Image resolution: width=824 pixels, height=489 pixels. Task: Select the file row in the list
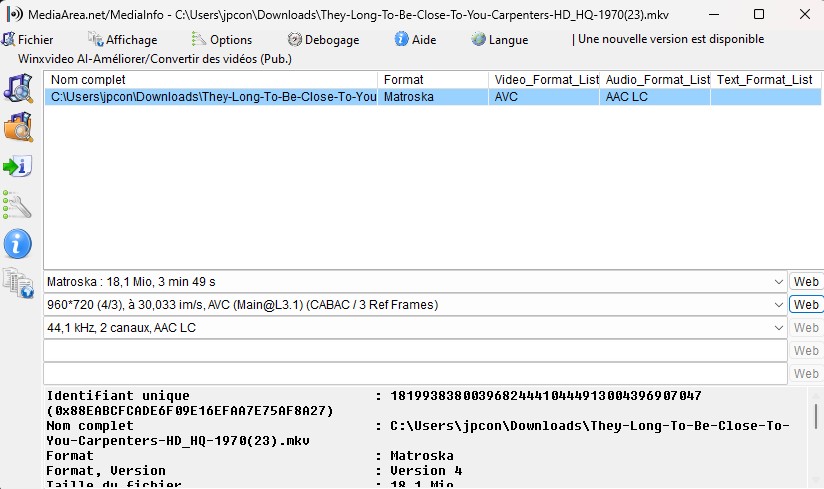[213, 97]
